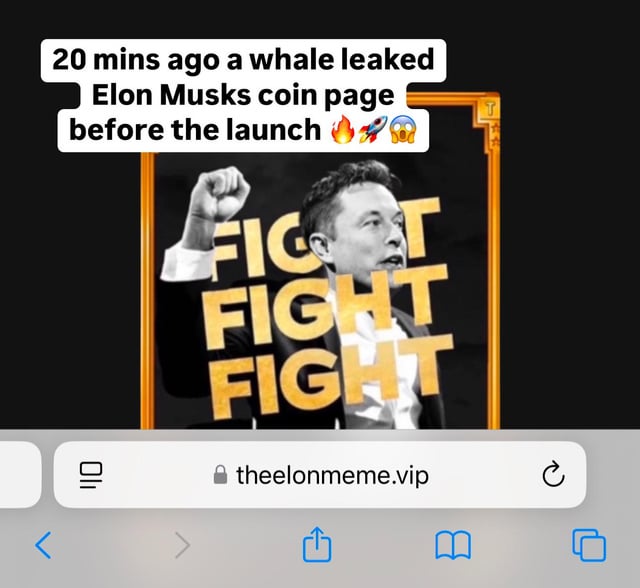Image resolution: width=640 pixels, height=588 pixels.
Task: Open the Safari share sheet icon
Action: [317, 544]
